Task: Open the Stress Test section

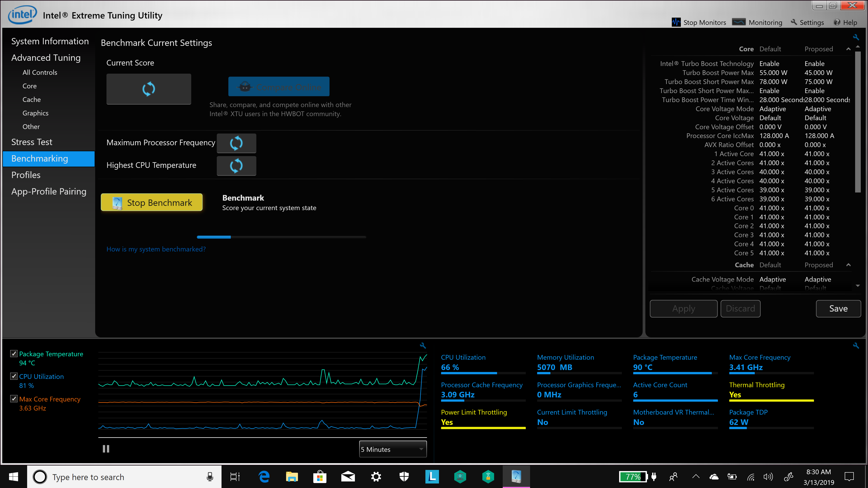Action: 32,142
